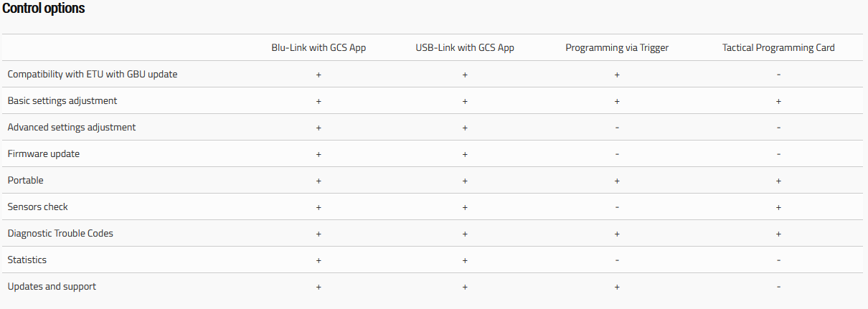Click the plus sign for Basic settings under Tactical Programming Card
This screenshot has height=309, width=868.
(778, 101)
